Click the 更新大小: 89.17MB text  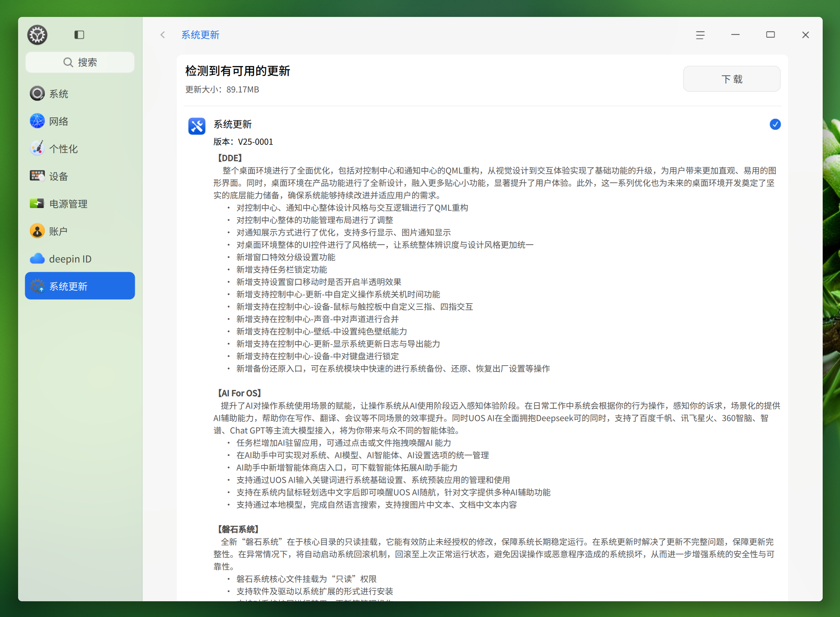click(222, 90)
